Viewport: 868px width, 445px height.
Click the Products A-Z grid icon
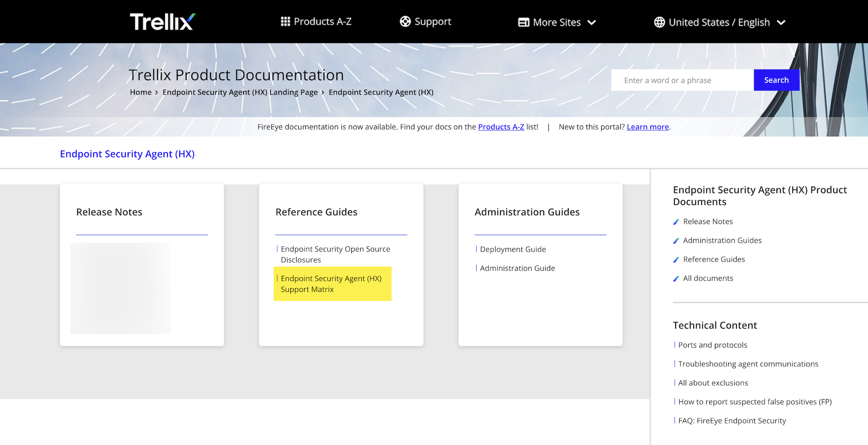coord(285,22)
